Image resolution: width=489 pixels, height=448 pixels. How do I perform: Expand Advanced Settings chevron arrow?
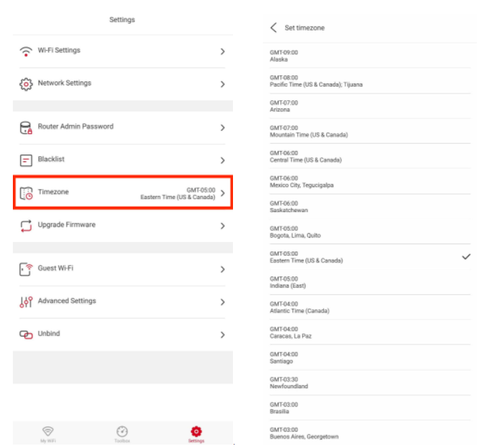[222, 302]
